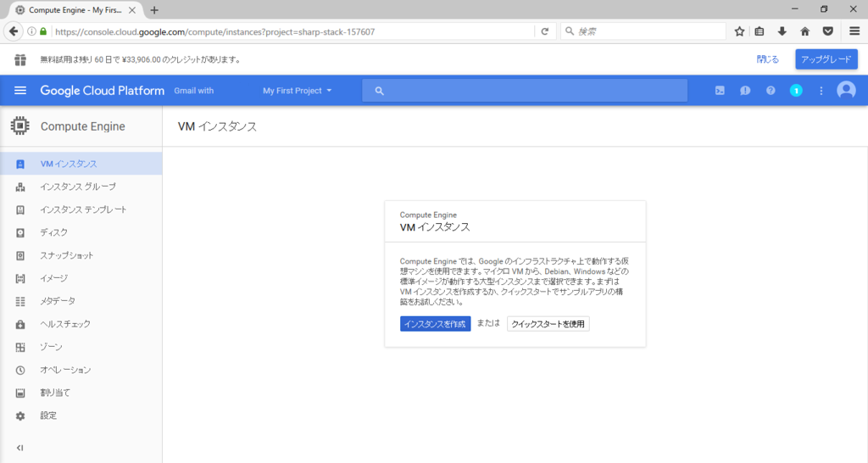Click the browser back arrow

[14, 31]
